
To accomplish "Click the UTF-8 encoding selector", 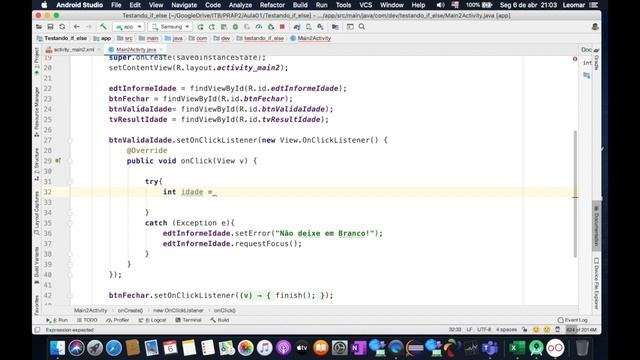I will pyautogui.click(x=484, y=329).
